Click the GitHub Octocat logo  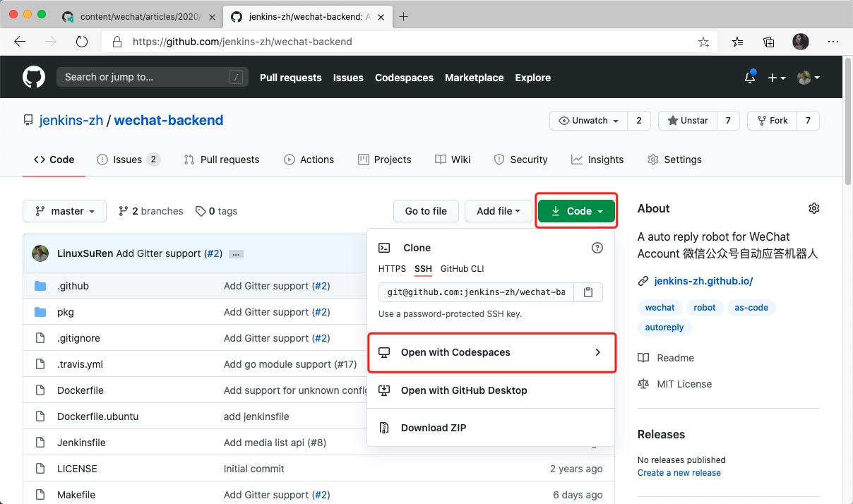(x=34, y=77)
